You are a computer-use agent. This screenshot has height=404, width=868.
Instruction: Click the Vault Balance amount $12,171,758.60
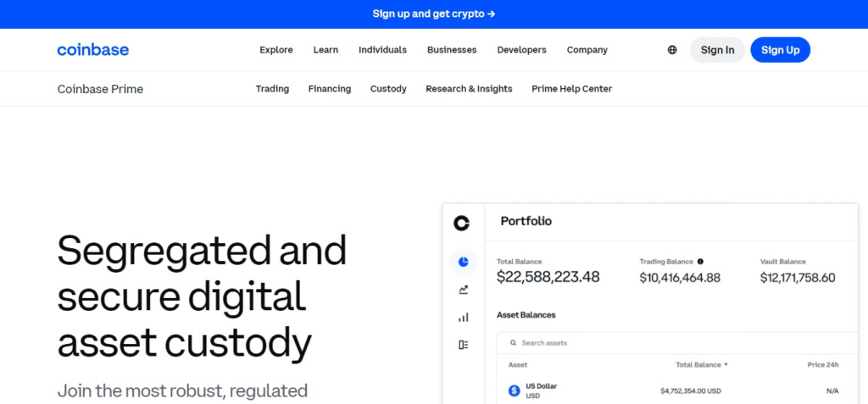point(798,278)
